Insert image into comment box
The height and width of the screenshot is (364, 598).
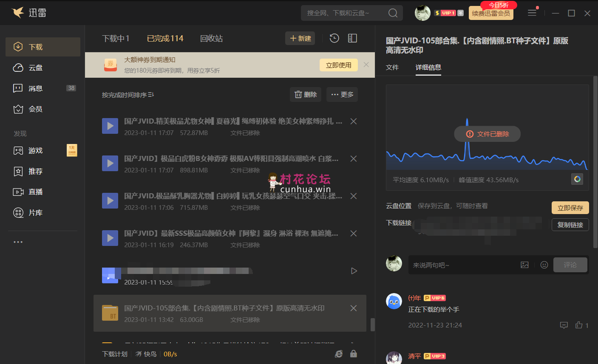(x=525, y=265)
